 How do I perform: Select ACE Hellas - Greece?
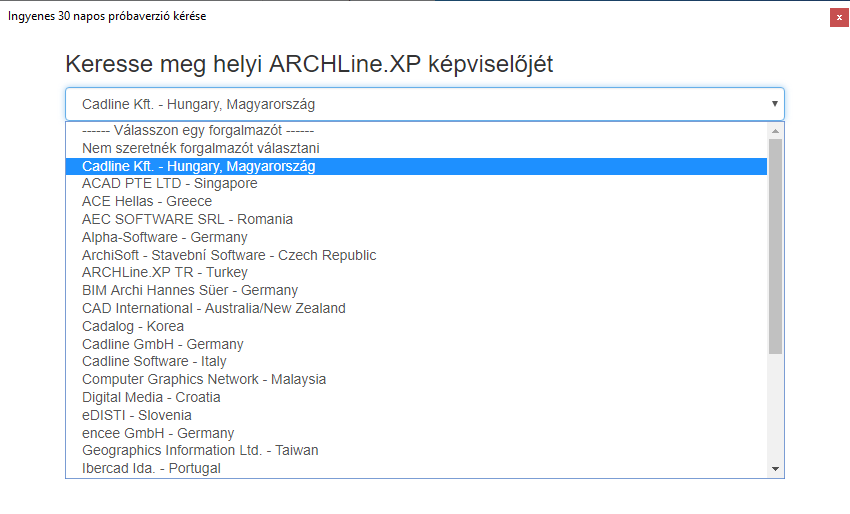416,202
